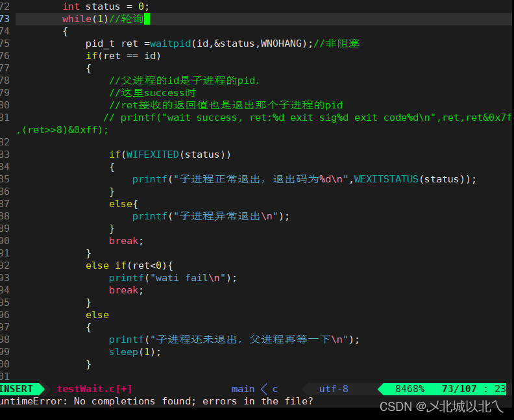
Task: Click the commented printf 'wait success' line
Action: click(x=308, y=117)
